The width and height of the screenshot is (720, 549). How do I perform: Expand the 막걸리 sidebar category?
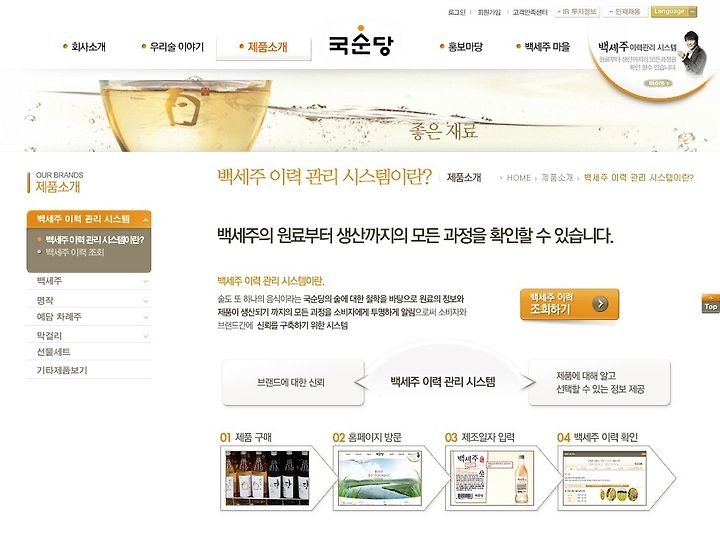click(x=89, y=336)
